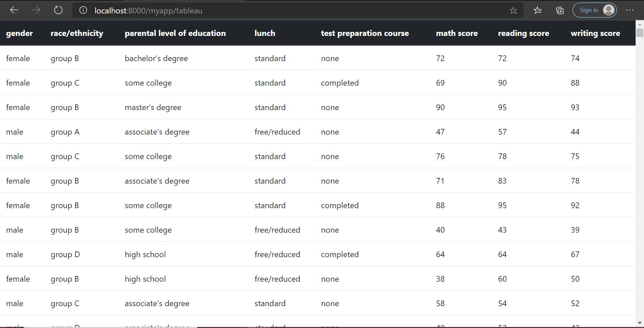
Task: Click the writing score header
Action: 595,33
